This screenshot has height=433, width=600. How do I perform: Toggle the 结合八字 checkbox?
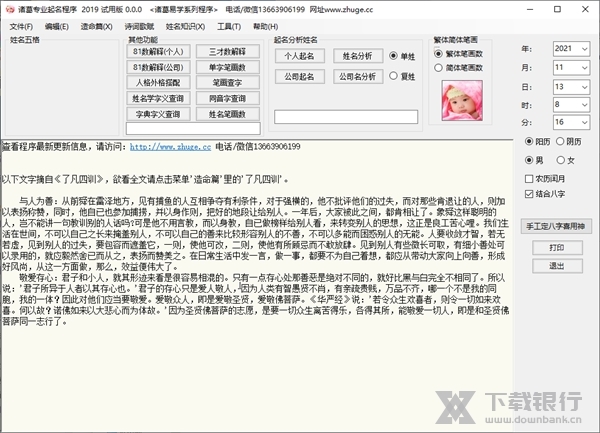click(x=545, y=194)
